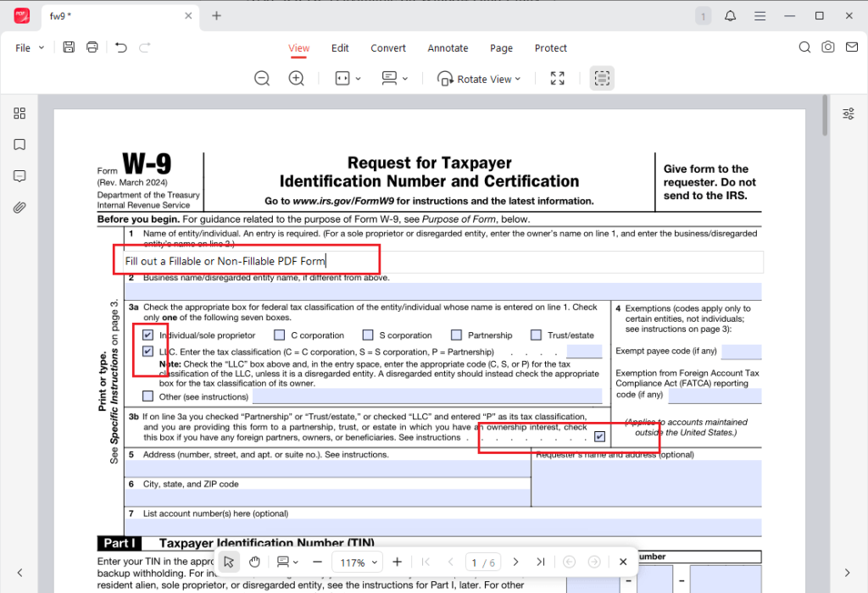Zoom out using the top toolbar magnifier

coord(262,79)
